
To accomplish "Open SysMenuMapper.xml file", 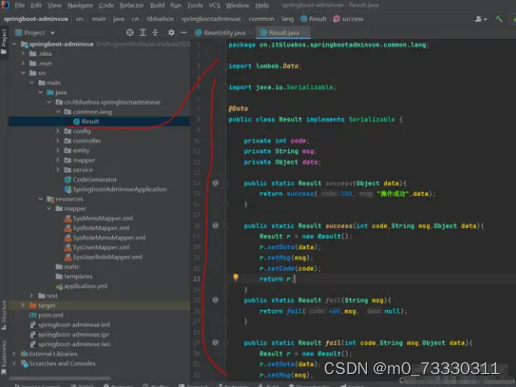I will click(98, 218).
